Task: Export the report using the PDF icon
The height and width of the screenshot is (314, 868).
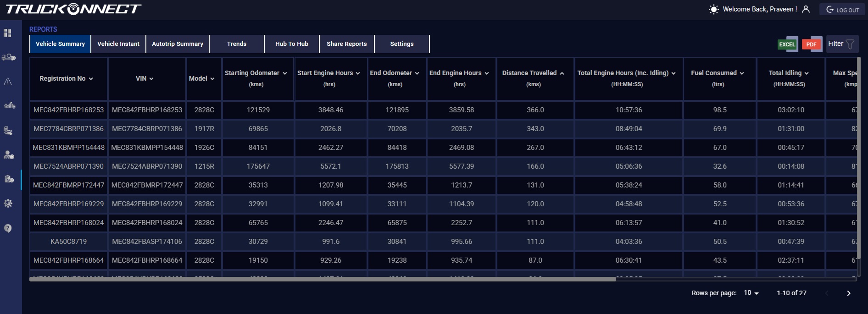Action: click(811, 44)
